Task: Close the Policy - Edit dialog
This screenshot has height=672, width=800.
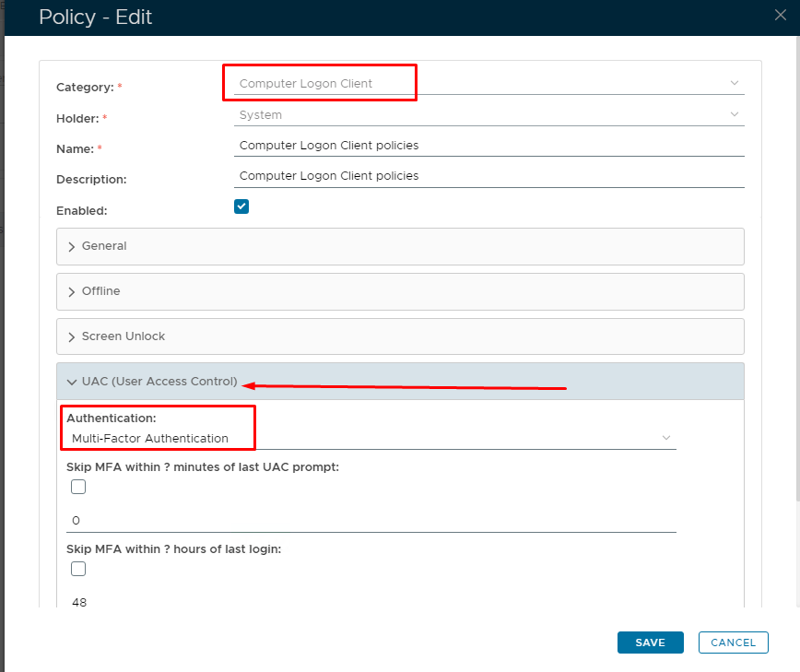Action: point(781,14)
